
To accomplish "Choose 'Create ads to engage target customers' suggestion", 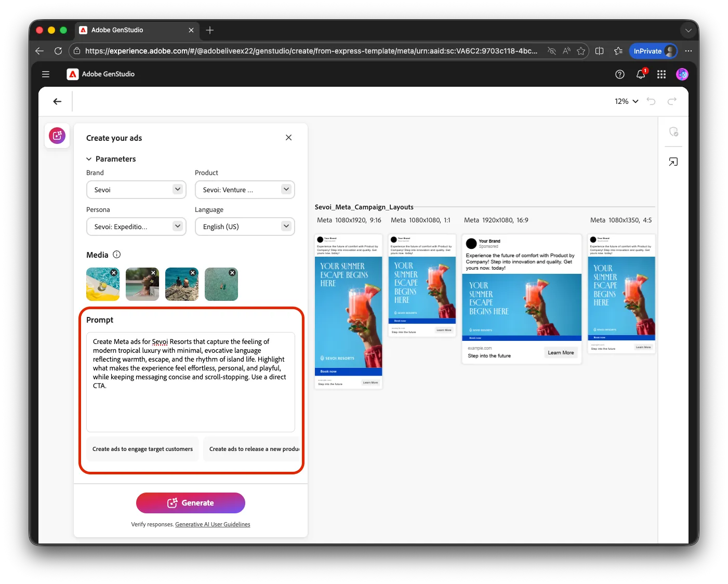I will (x=142, y=449).
